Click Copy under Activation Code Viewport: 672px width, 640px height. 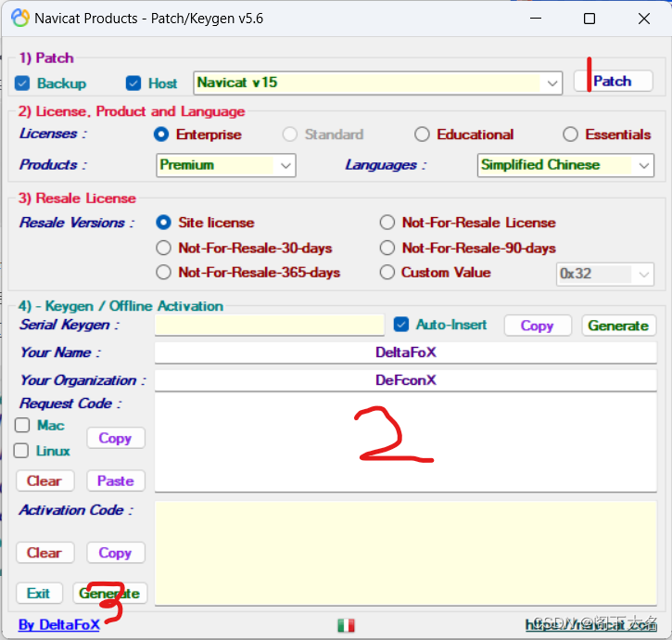pyautogui.click(x=116, y=553)
